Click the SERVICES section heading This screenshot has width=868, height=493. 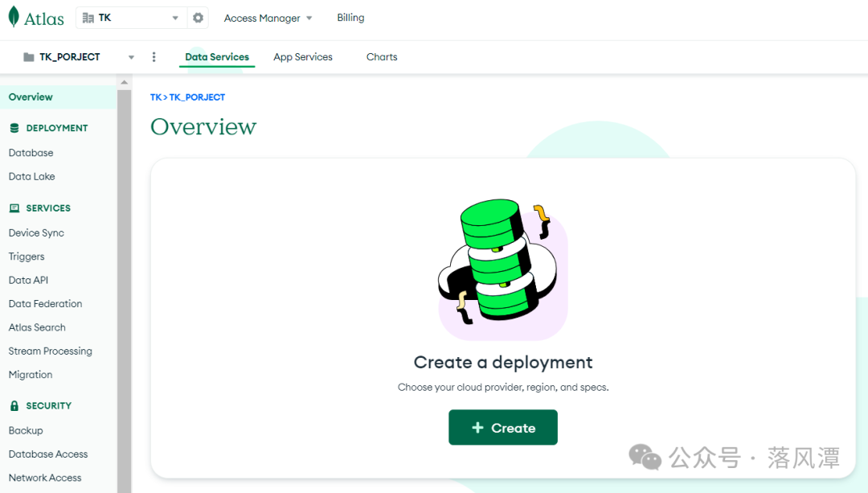click(x=48, y=208)
